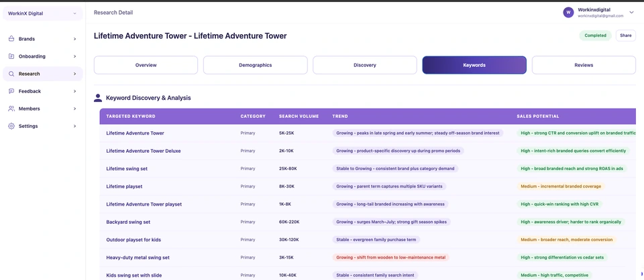Click the Research Detail breadcrumb text
The width and height of the screenshot is (644, 280).
pyautogui.click(x=113, y=13)
